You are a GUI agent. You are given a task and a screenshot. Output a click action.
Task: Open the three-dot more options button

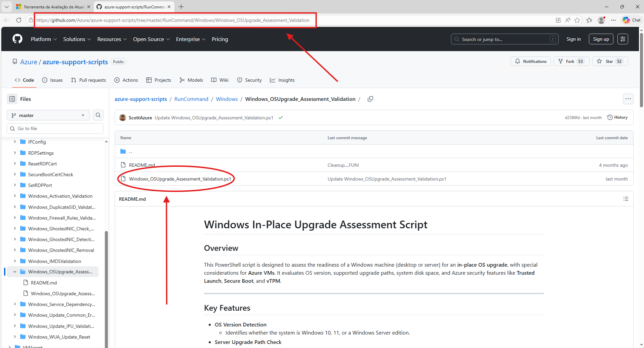628,99
